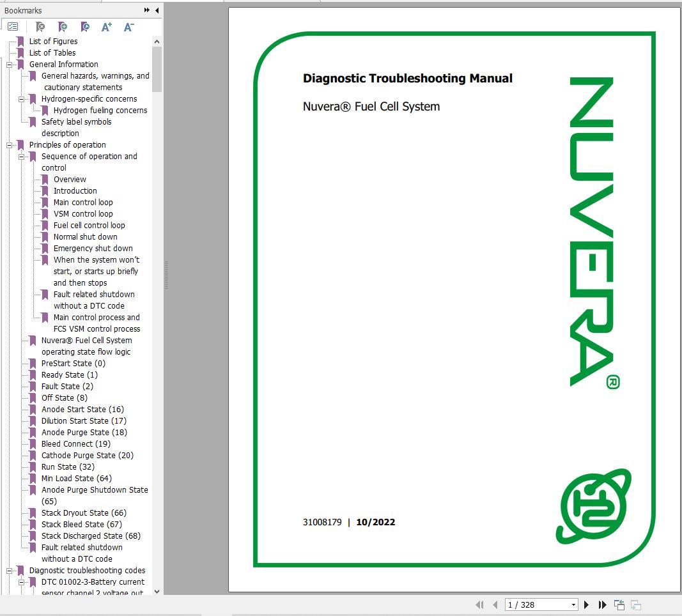Open Dilution Start State (17) bookmark

click(x=84, y=421)
